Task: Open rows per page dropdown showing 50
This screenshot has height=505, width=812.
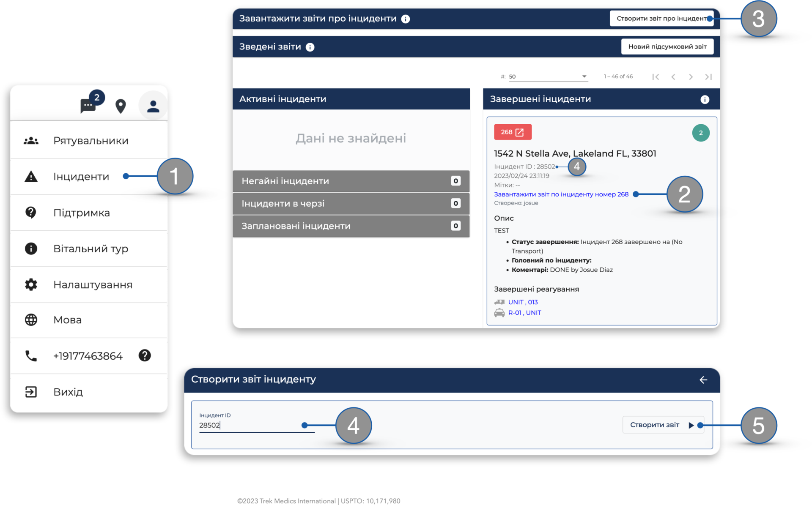Action: [548, 76]
